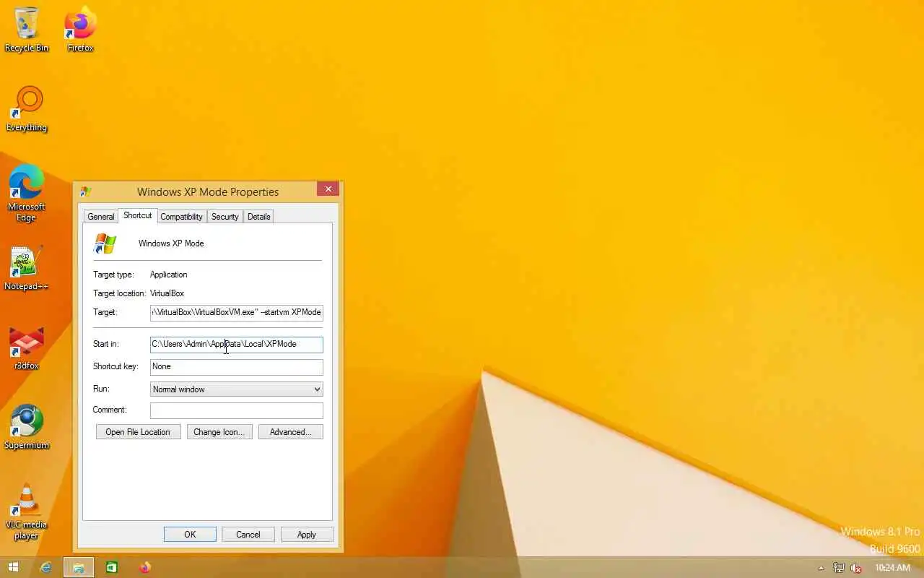Open the Windows Start button

13,567
